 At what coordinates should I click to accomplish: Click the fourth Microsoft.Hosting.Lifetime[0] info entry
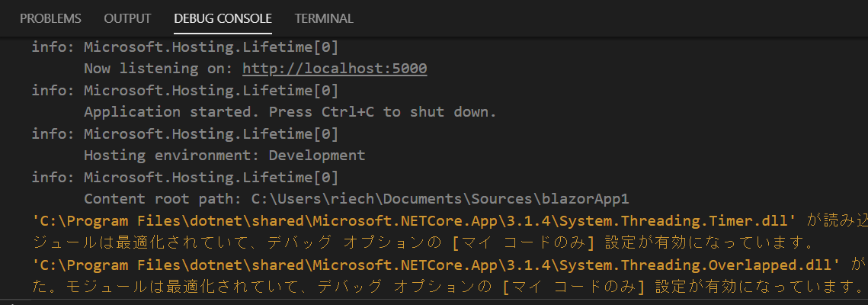(185, 177)
